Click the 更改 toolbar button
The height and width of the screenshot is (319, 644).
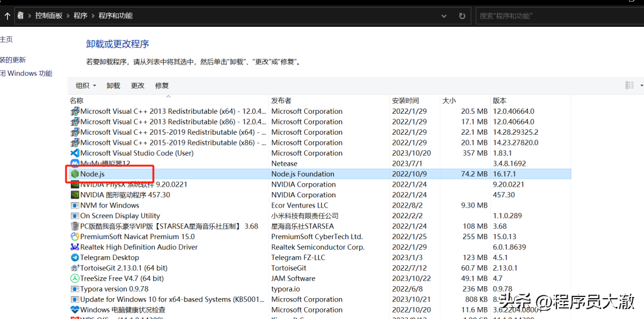point(138,85)
